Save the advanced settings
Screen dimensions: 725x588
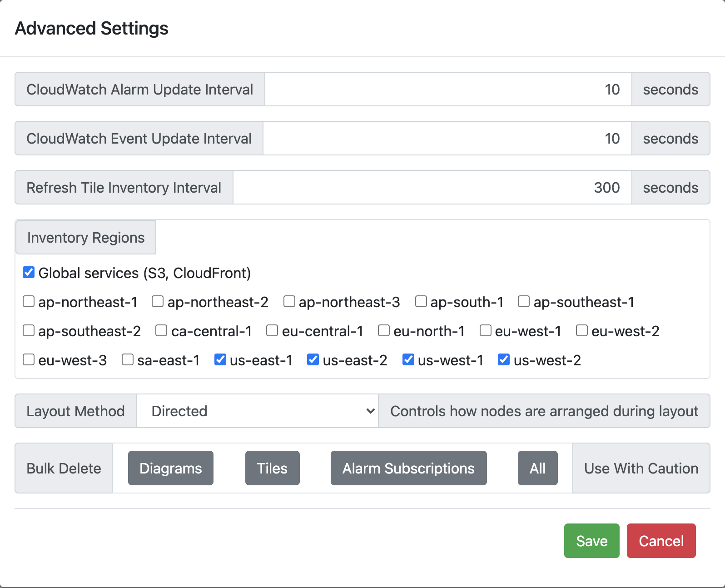592,541
